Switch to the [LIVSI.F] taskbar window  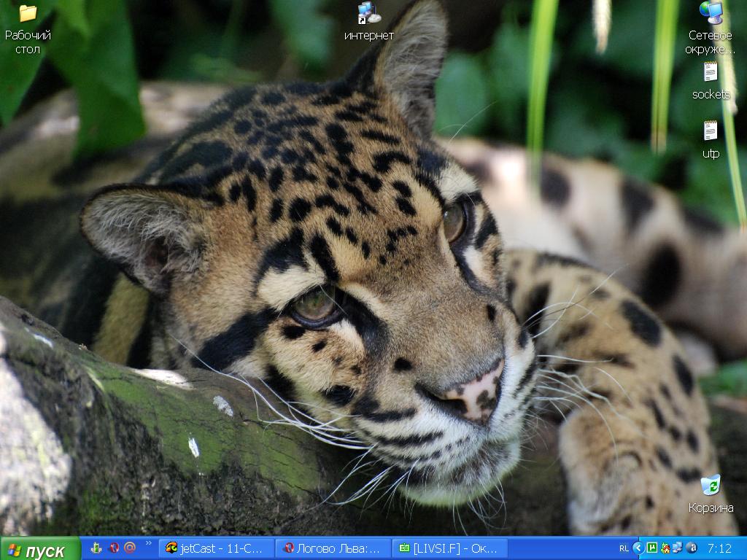coord(449,548)
